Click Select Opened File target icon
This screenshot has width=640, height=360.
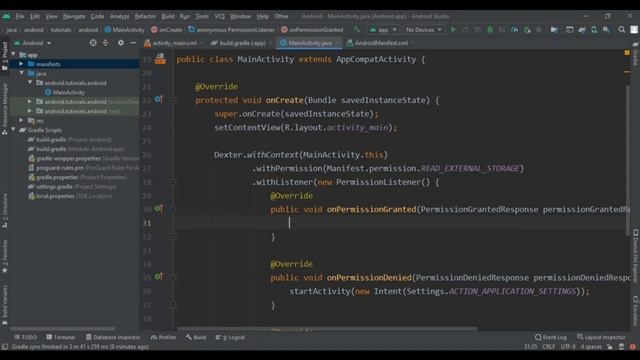[93, 43]
